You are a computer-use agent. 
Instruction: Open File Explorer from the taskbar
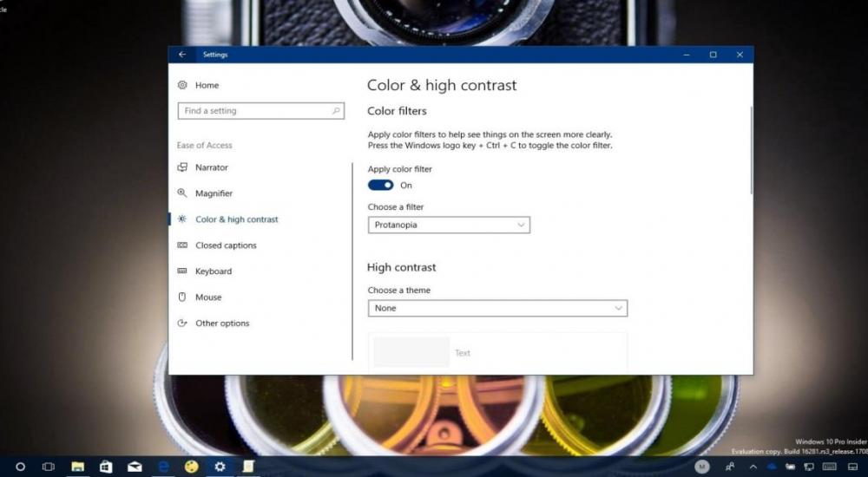(x=77, y=467)
